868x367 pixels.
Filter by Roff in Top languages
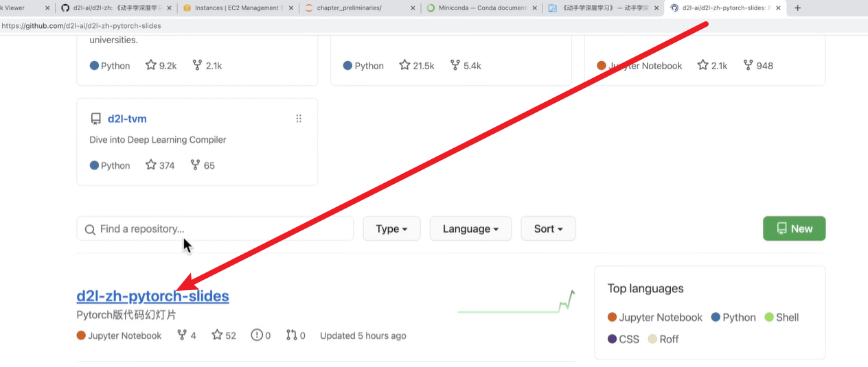[663, 339]
